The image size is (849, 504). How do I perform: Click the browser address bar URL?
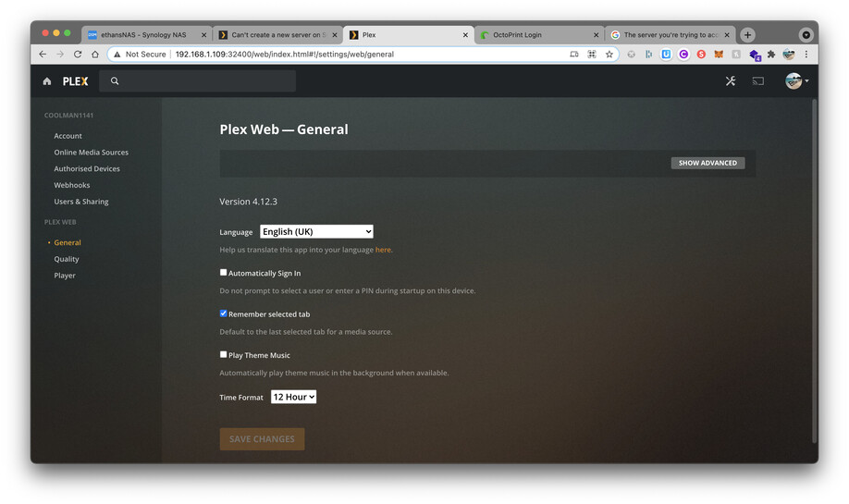[x=284, y=55]
